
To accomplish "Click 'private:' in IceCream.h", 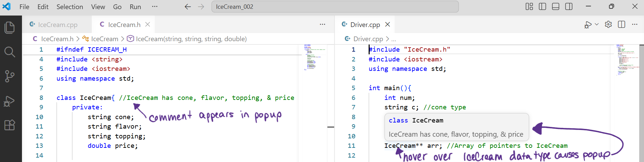I will point(87,107).
